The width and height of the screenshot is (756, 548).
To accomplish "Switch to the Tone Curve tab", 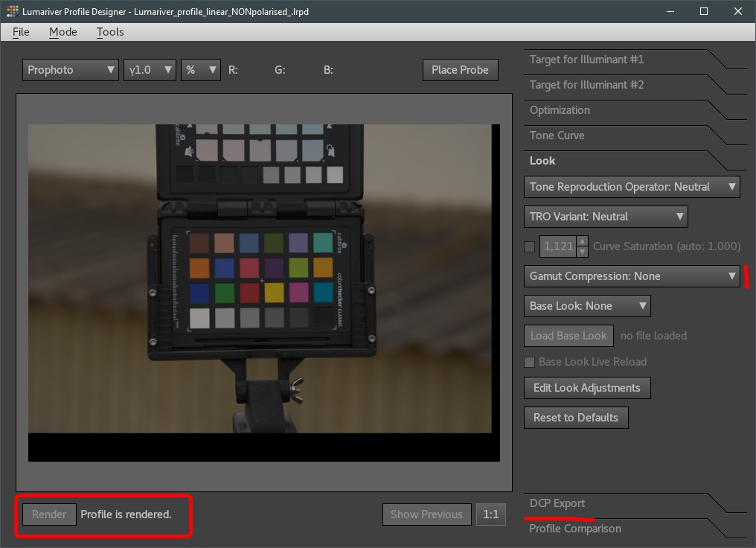I will 557,136.
